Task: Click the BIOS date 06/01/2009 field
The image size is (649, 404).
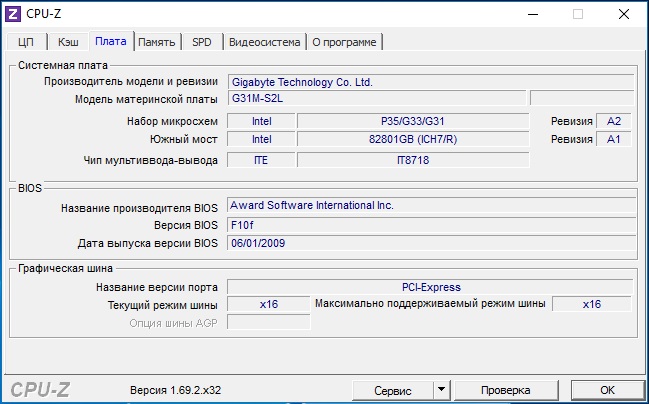Action: [x=430, y=243]
